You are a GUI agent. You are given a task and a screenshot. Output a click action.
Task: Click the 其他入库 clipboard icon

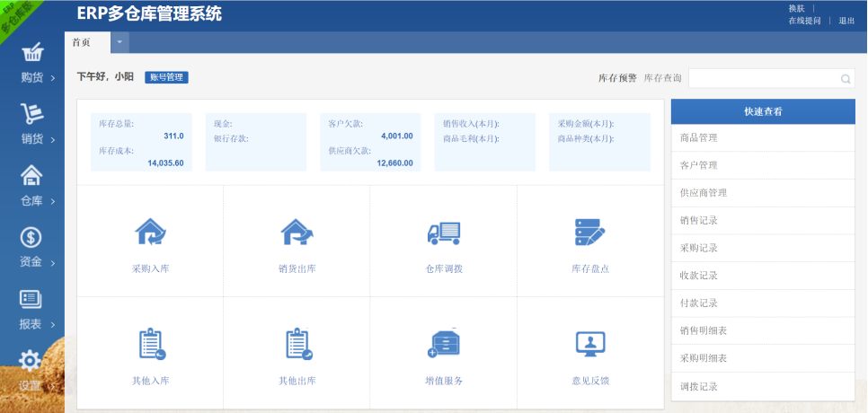pyautogui.click(x=152, y=344)
